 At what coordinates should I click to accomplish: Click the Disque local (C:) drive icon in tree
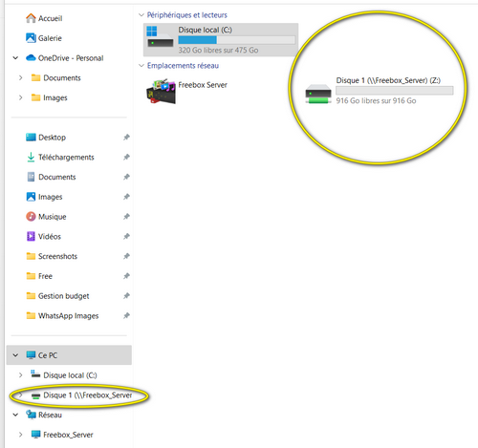tap(35, 374)
